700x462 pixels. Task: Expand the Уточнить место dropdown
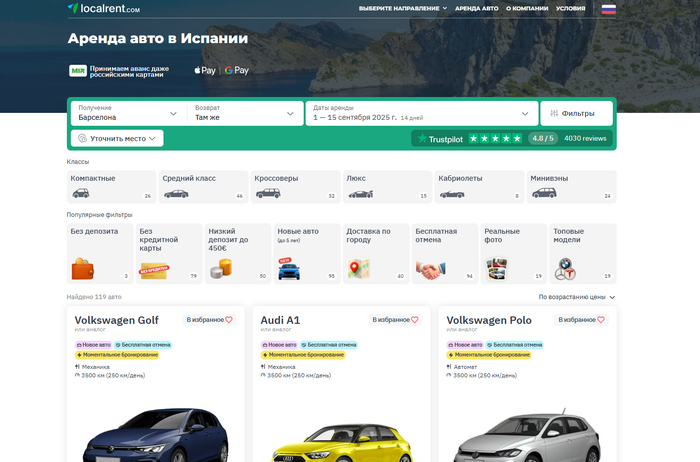[117, 138]
